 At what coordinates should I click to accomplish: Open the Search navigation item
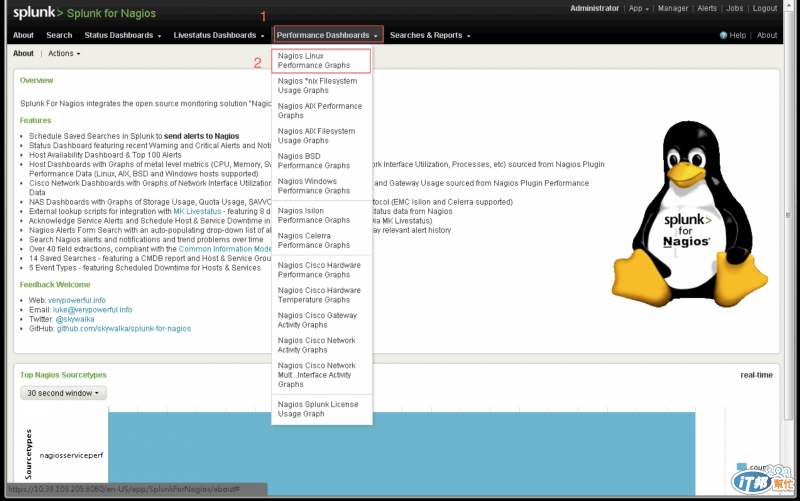59,35
